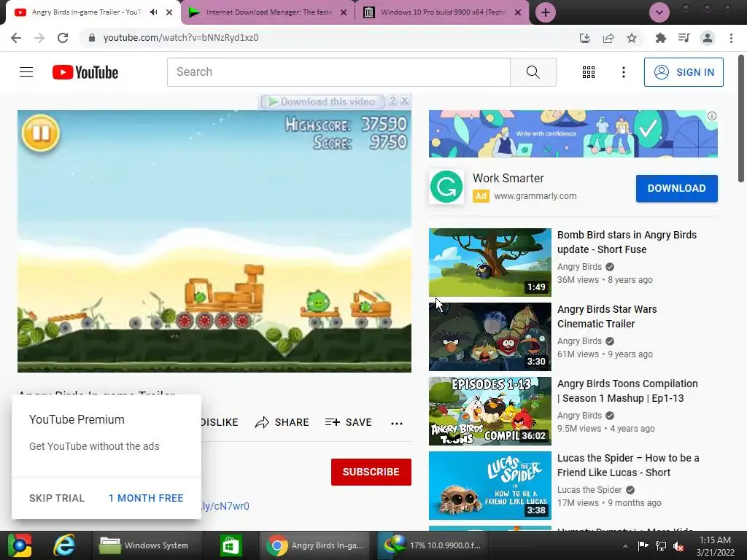747x560 pixels.
Task: Click the DISLIKE button
Action: coord(219,422)
